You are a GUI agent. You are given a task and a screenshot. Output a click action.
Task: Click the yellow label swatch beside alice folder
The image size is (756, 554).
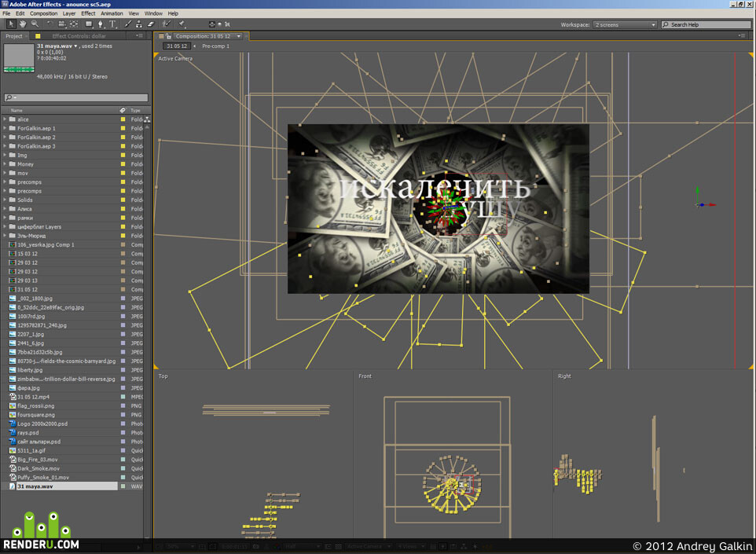pyautogui.click(x=123, y=119)
